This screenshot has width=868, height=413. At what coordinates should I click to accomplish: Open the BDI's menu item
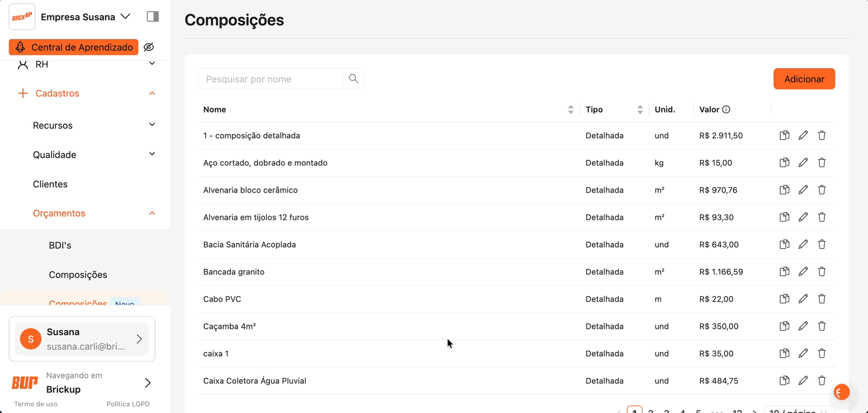click(x=60, y=245)
